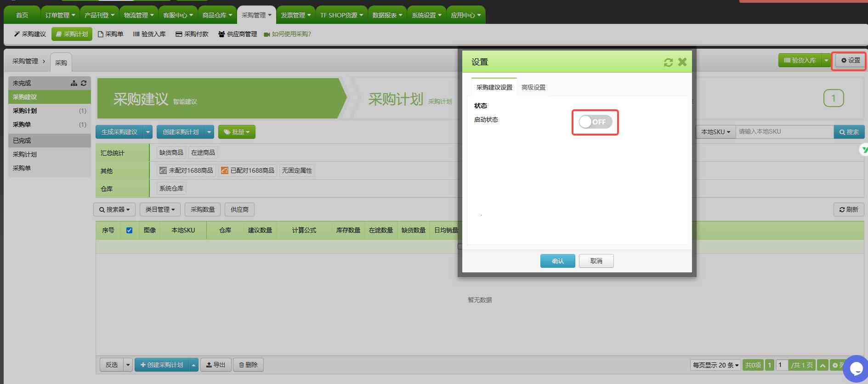868x384 pixels.
Task: Click the green 验货入库 button at top right
Action: pos(800,60)
